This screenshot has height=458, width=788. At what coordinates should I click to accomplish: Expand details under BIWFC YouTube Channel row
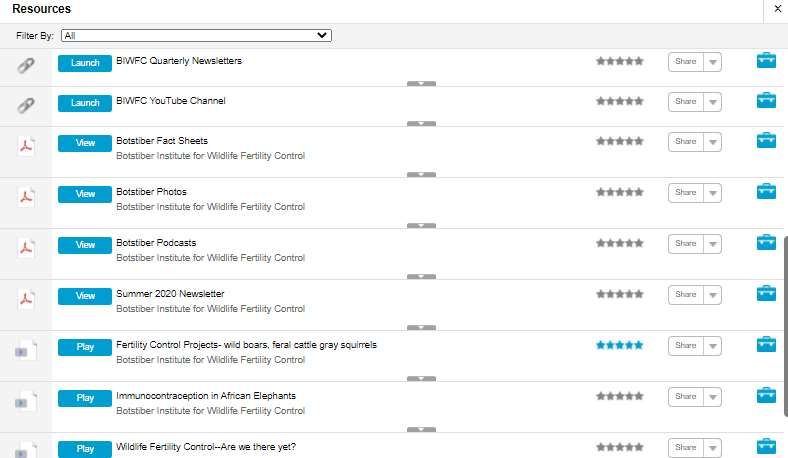(x=421, y=123)
